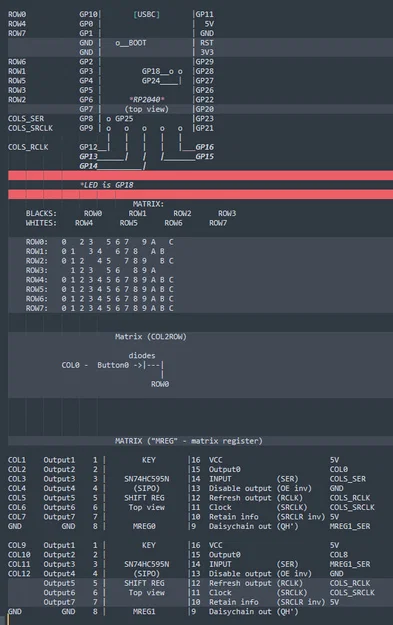Screen dimensions: 393x625
Task: Click the italic GP15 label
Action: click(x=204, y=157)
